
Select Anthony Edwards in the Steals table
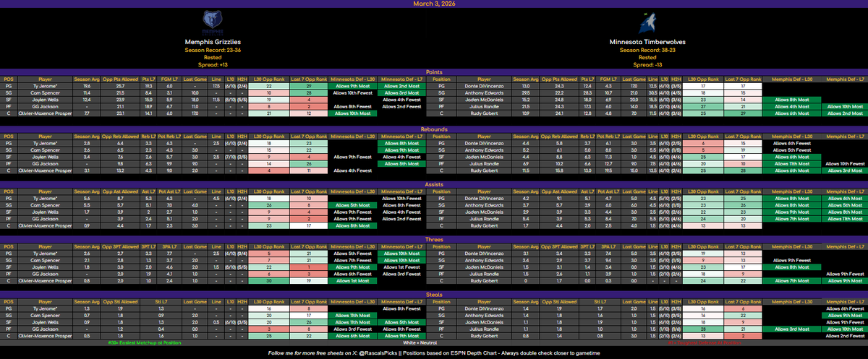tap(485, 316)
